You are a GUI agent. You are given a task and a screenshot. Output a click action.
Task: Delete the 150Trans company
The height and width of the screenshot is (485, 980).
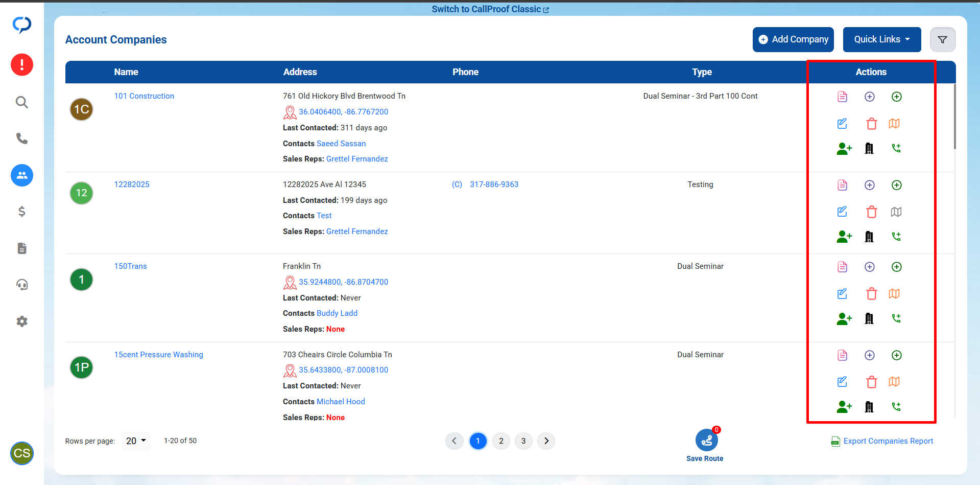[x=872, y=294]
